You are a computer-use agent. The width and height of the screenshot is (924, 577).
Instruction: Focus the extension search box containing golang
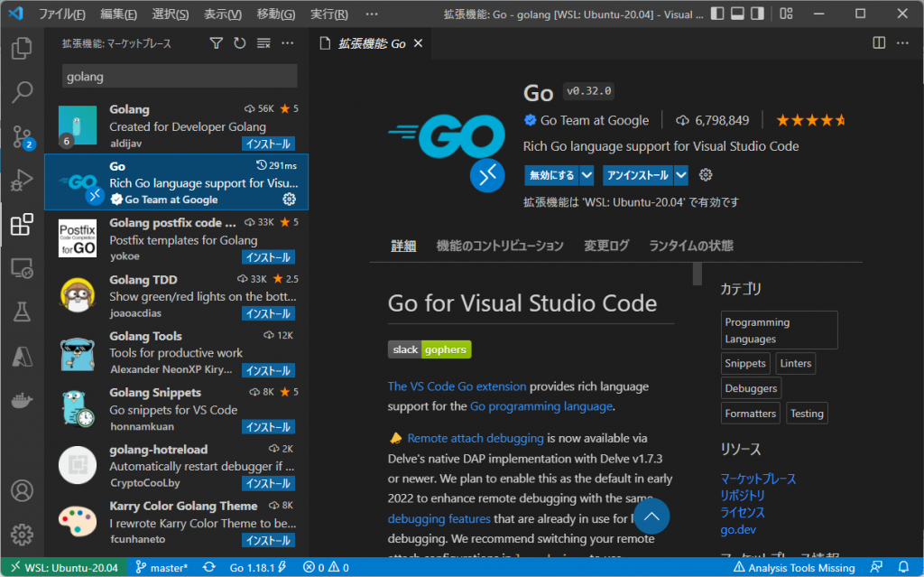pos(180,77)
